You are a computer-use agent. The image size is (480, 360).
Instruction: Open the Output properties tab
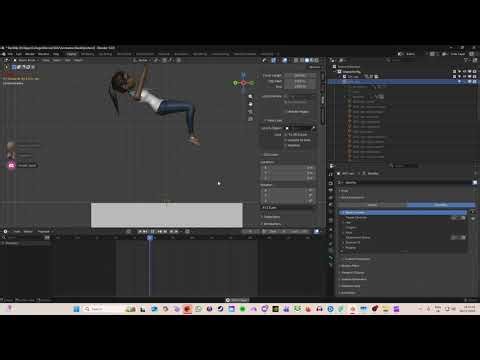331,190
